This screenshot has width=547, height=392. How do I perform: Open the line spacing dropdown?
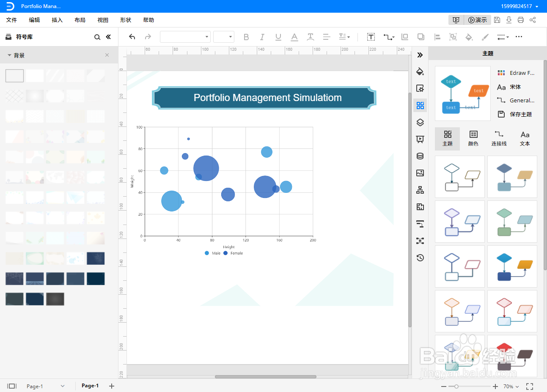344,37
